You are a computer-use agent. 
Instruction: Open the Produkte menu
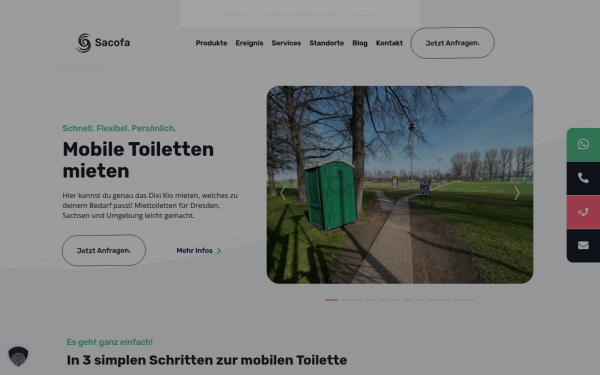tap(211, 43)
